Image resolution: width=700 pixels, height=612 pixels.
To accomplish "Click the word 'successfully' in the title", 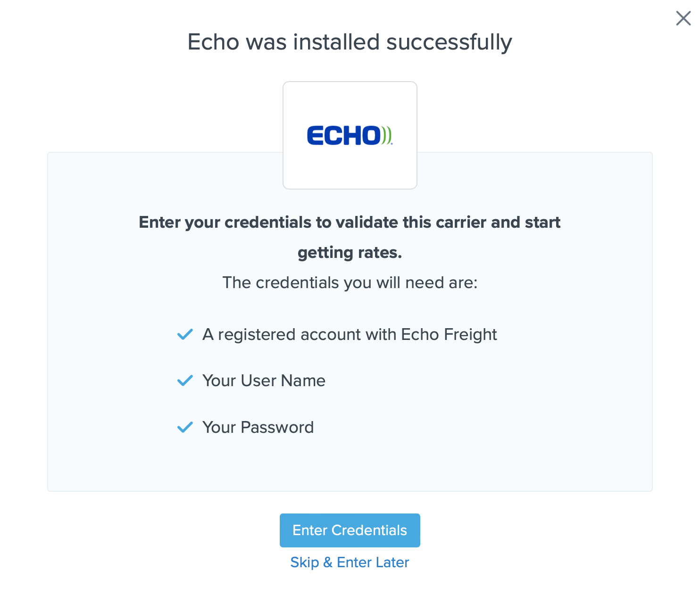I will pyautogui.click(x=449, y=42).
